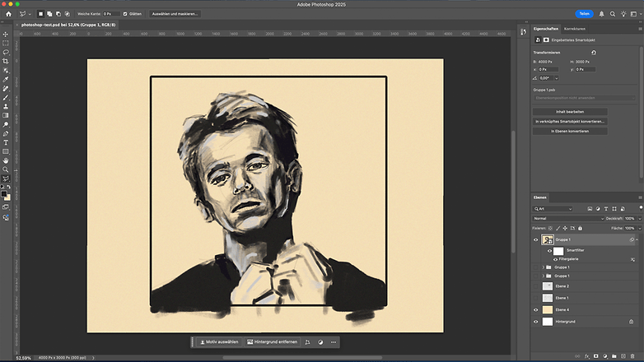644x362 pixels.
Task: Click the new layer icon in Ebenen panel
Action: [623, 356]
